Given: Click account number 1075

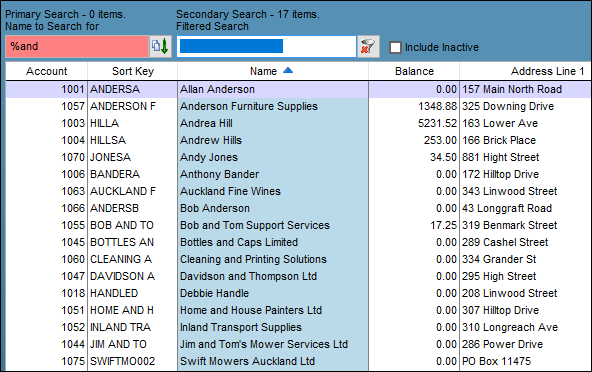Looking at the screenshot, I should [x=73, y=361].
